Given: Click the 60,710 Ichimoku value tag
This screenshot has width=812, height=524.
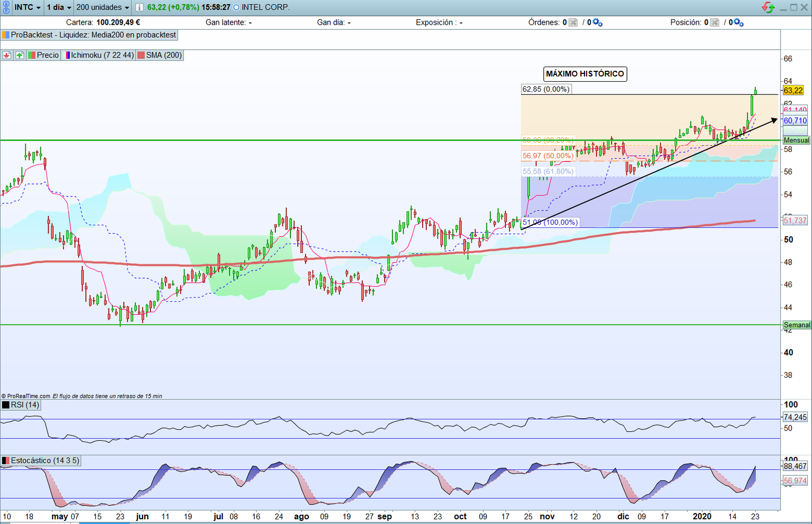Looking at the screenshot, I should (x=795, y=121).
